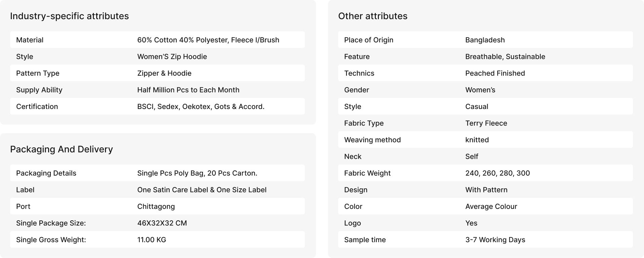
Task: Select the Packaging Details value text
Action: click(x=197, y=173)
